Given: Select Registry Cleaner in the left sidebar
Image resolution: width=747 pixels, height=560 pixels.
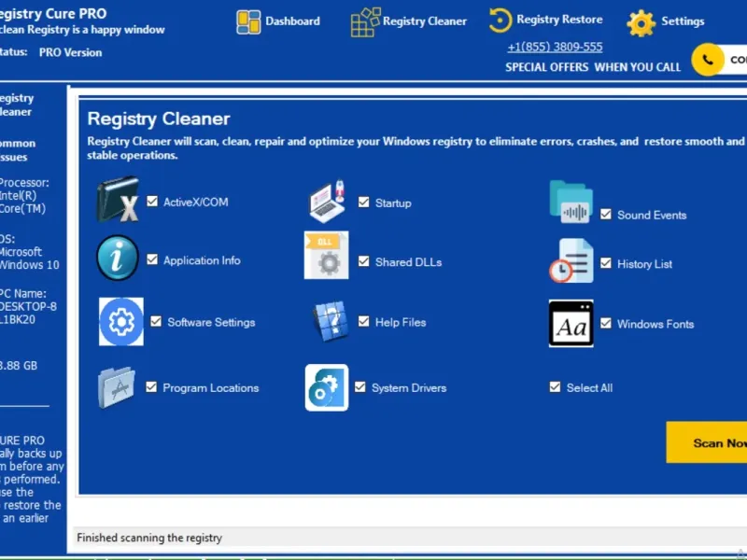Looking at the screenshot, I should coord(17,105).
